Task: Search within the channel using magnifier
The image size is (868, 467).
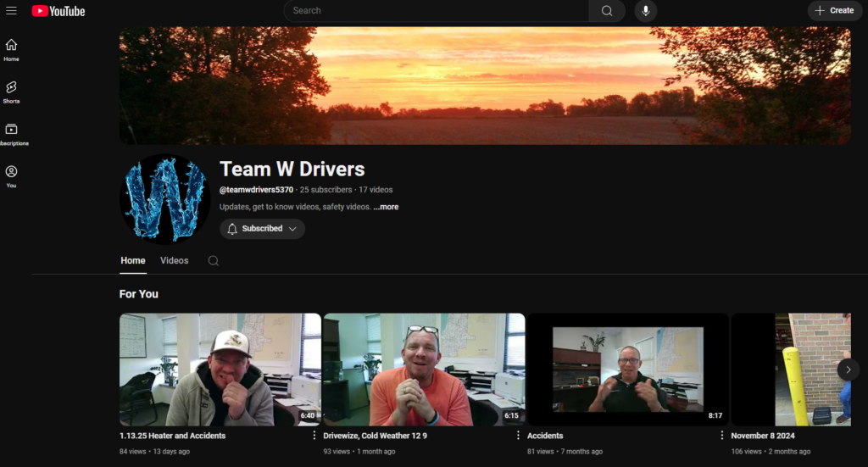Action: 213,261
